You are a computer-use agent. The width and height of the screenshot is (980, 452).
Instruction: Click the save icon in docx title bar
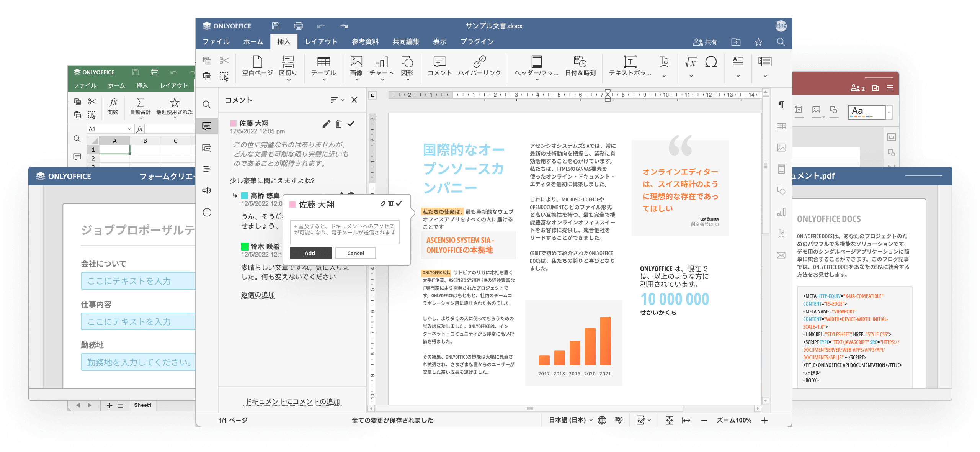276,26
